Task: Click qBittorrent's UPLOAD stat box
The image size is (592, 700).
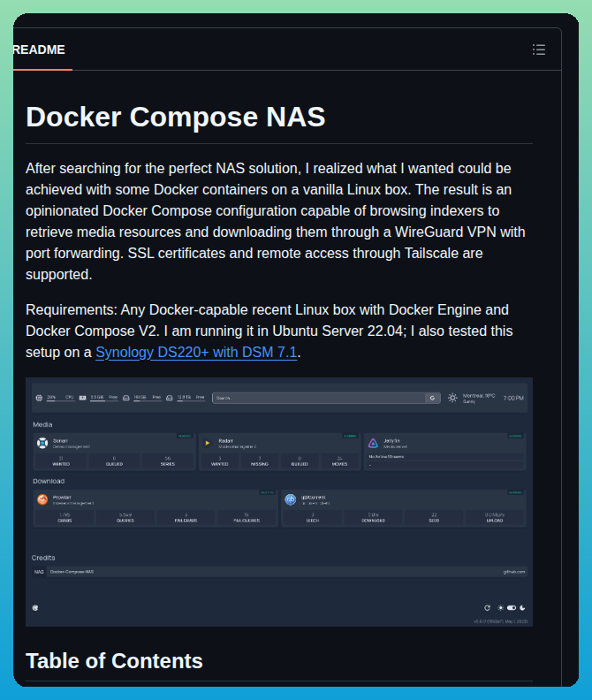Action: [x=495, y=517]
